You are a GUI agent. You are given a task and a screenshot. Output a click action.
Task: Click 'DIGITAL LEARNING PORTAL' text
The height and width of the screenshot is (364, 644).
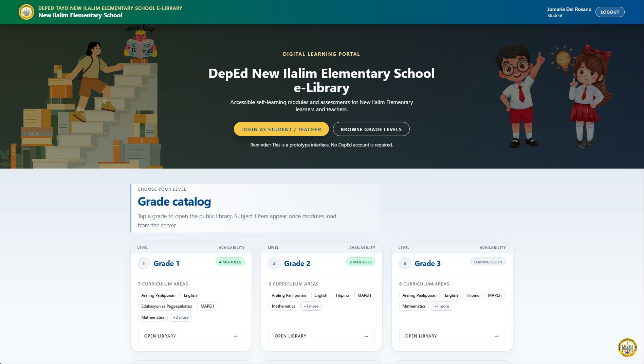pyautogui.click(x=321, y=54)
